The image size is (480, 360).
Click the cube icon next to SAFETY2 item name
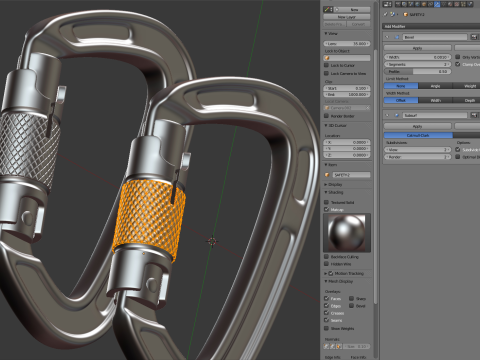coord(327,175)
